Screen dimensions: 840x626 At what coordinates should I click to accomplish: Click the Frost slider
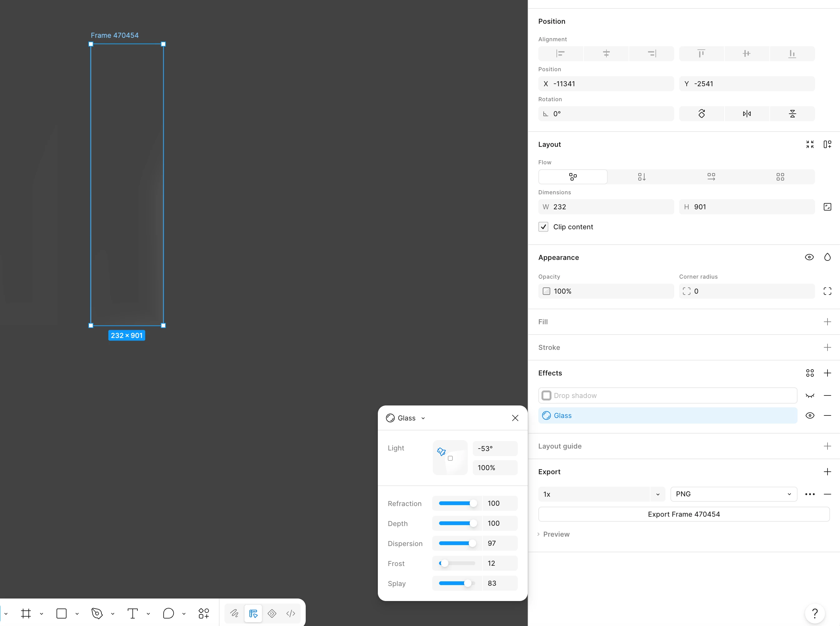[x=457, y=564]
